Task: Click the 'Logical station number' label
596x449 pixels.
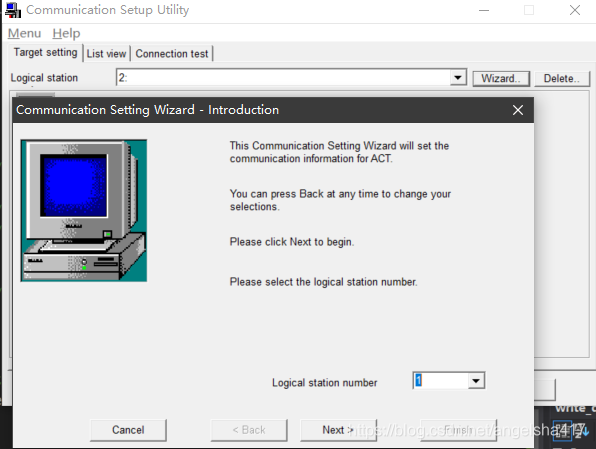Action: click(x=325, y=383)
